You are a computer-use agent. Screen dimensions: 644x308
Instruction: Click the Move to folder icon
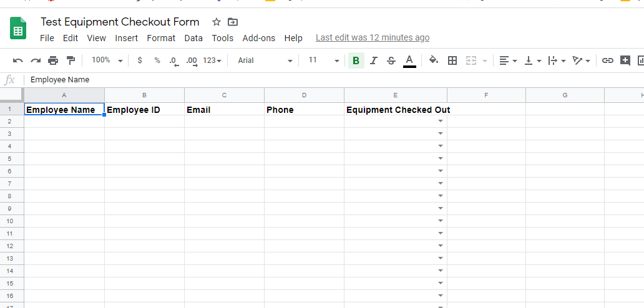[233, 22]
